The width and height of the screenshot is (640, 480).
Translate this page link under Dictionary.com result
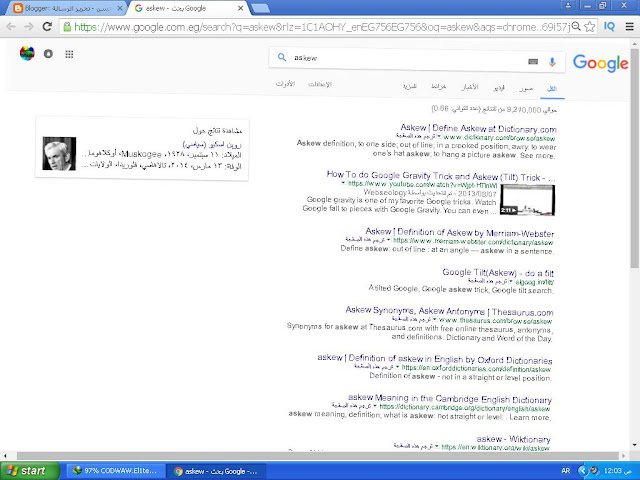point(416,136)
